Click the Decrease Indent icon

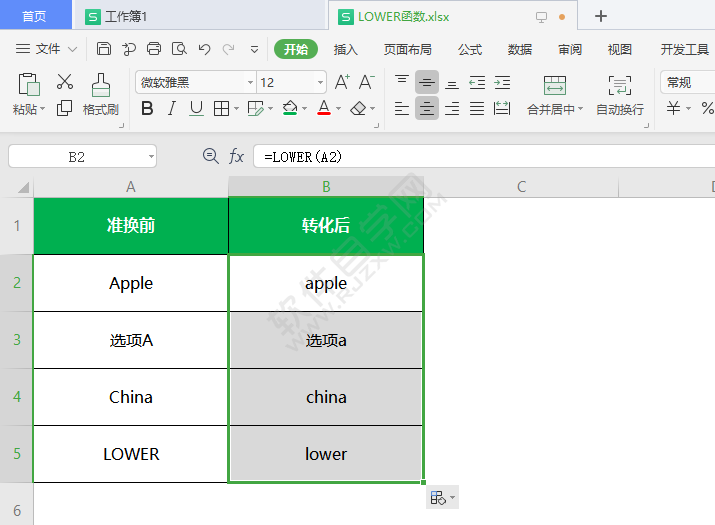pos(477,82)
